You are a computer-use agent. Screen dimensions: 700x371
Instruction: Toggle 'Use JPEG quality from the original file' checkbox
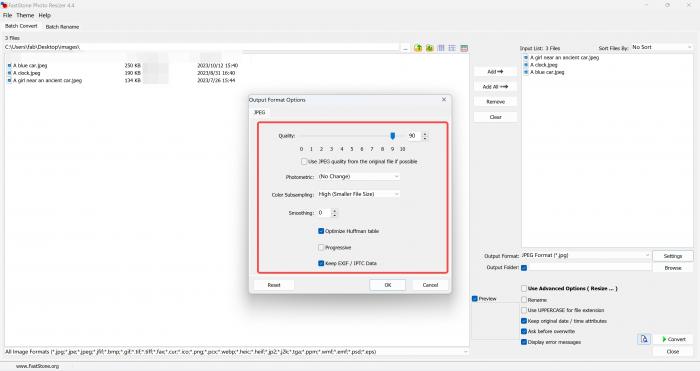(304, 162)
